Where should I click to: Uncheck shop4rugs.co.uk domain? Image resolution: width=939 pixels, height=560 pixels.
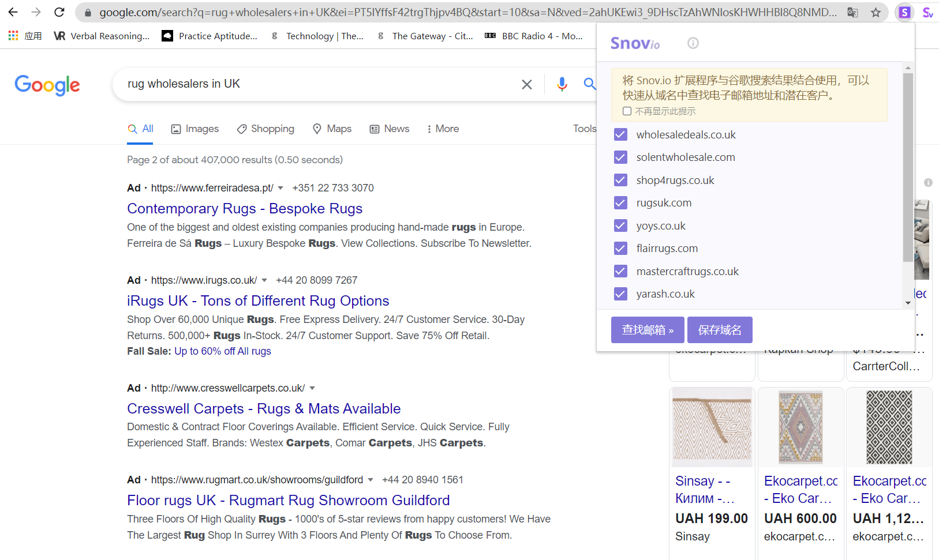pos(620,180)
